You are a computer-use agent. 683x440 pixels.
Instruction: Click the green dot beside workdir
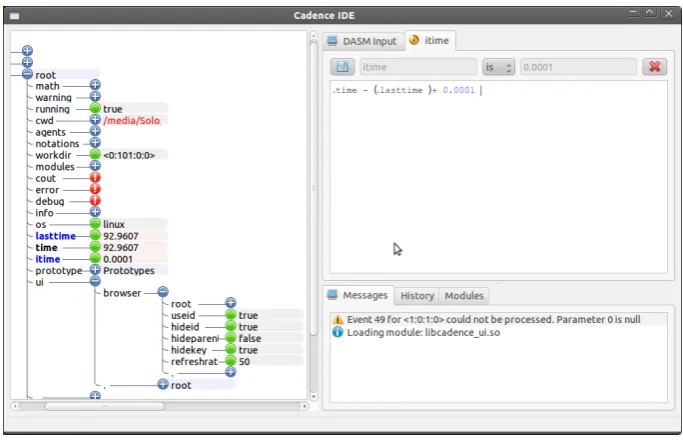coord(95,154)
